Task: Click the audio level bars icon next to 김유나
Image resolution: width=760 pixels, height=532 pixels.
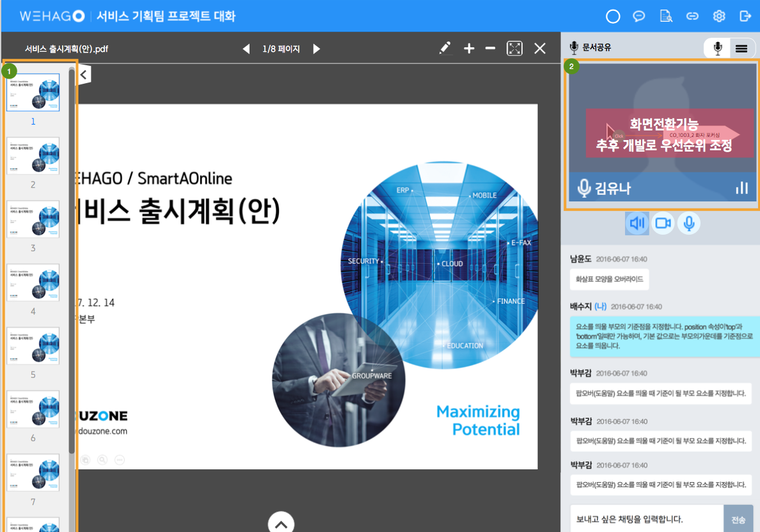Action: tap(741, 188)
